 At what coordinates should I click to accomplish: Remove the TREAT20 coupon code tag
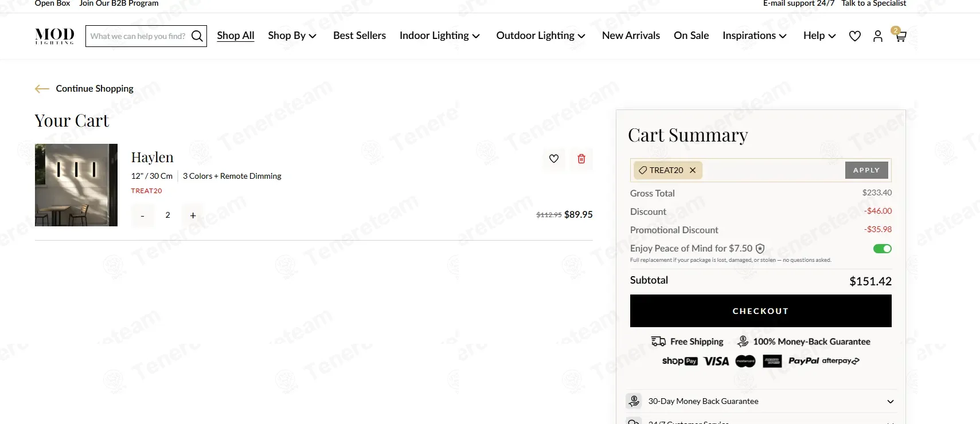(x=693, y=170)
